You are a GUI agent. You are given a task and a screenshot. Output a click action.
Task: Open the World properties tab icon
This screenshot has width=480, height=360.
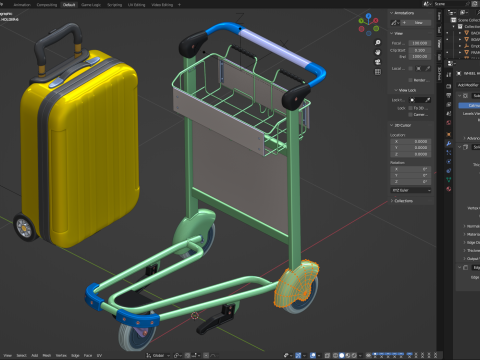pyautogui.click(x=449, y=122)
